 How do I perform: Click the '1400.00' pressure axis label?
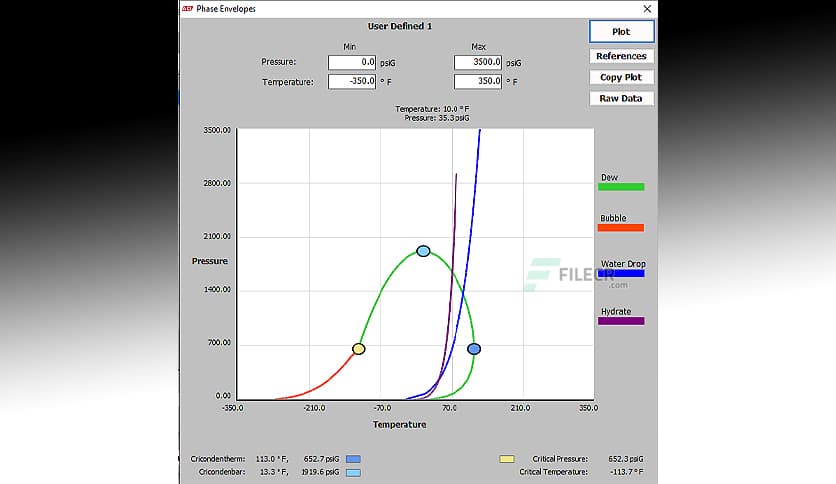[x=217, y=289]
